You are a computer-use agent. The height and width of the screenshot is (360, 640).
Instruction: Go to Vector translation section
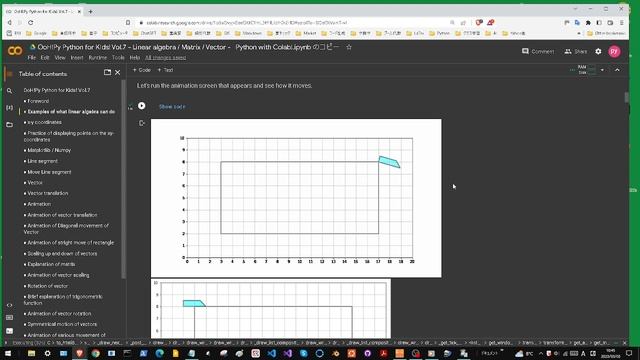click(47, 193)
